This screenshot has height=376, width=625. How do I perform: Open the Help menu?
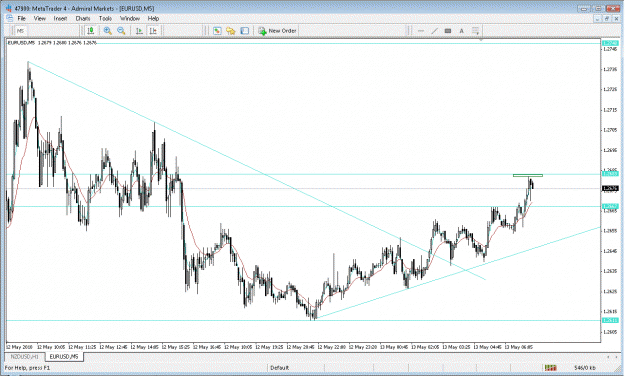click(153, 18)
